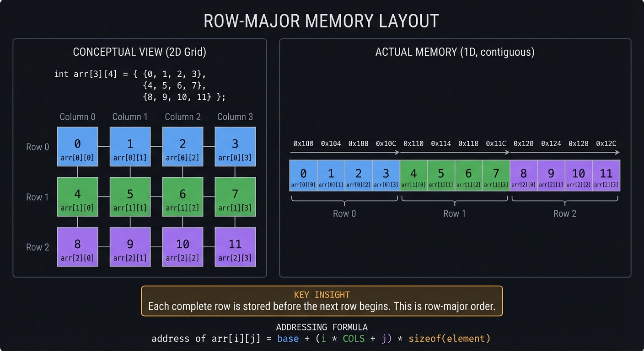The width and height of the screenshot is (644, 351).
Task: Select the green arr[1][2] grid cell
Action: [x=182, y=197]
